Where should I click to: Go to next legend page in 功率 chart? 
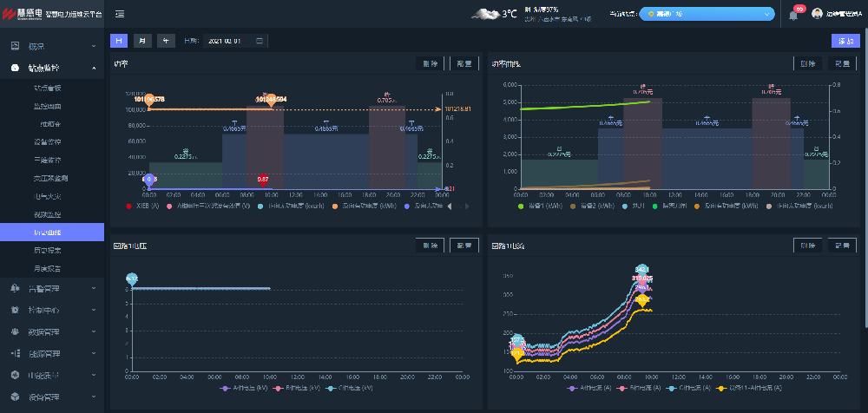467,206
